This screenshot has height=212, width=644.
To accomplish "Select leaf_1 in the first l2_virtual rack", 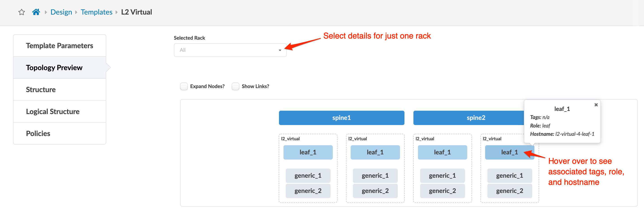I will point(308,152).
